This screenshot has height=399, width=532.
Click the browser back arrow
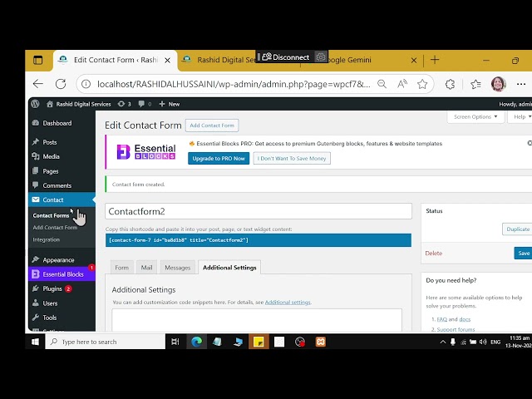tap(38, 84)
